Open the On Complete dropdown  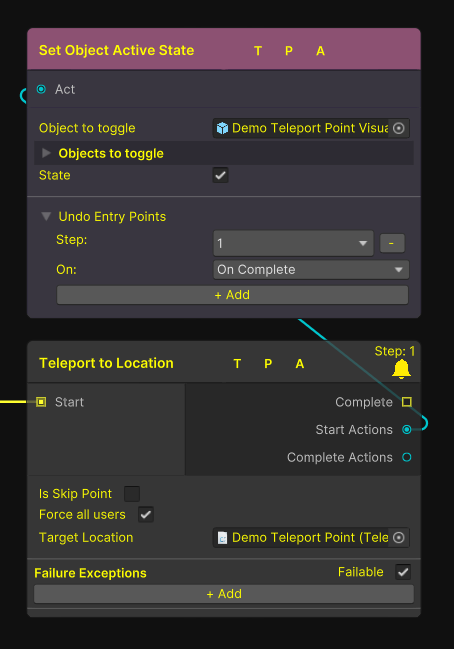click(x=311, y=270)
